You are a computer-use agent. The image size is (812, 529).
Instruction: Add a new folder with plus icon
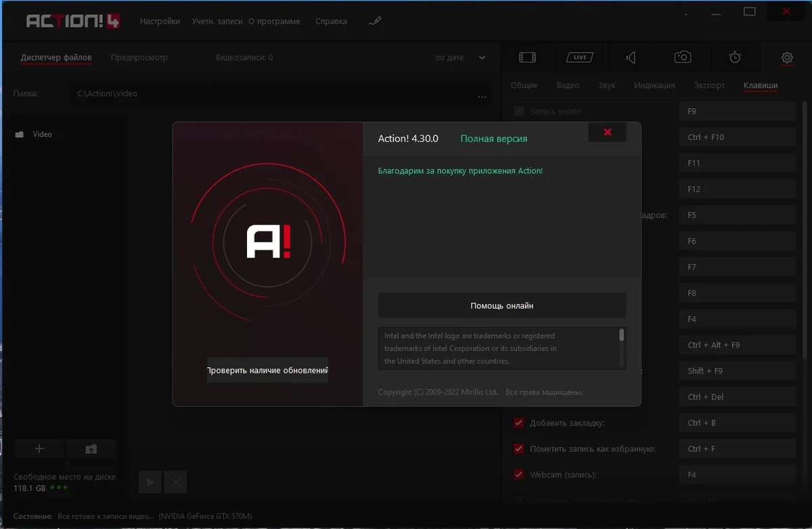click(x=39, y=448)
